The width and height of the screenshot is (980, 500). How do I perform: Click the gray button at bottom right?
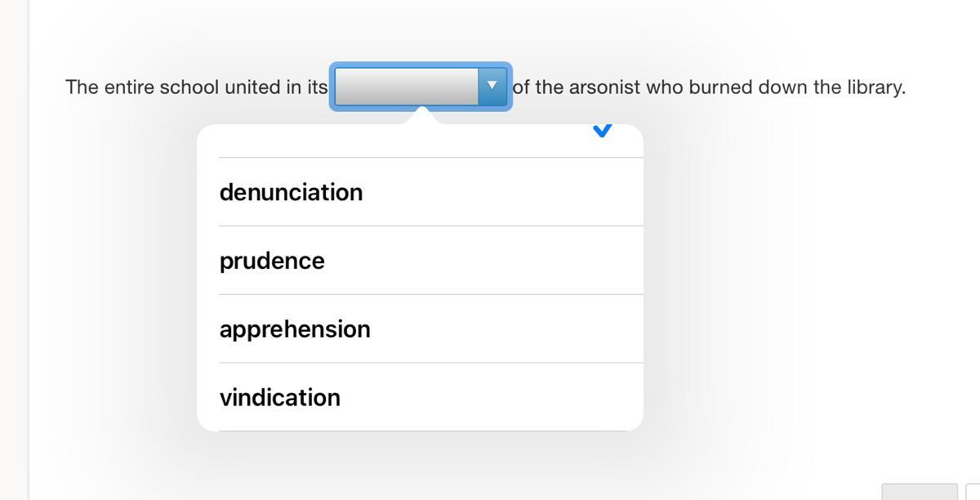point(919,492)
